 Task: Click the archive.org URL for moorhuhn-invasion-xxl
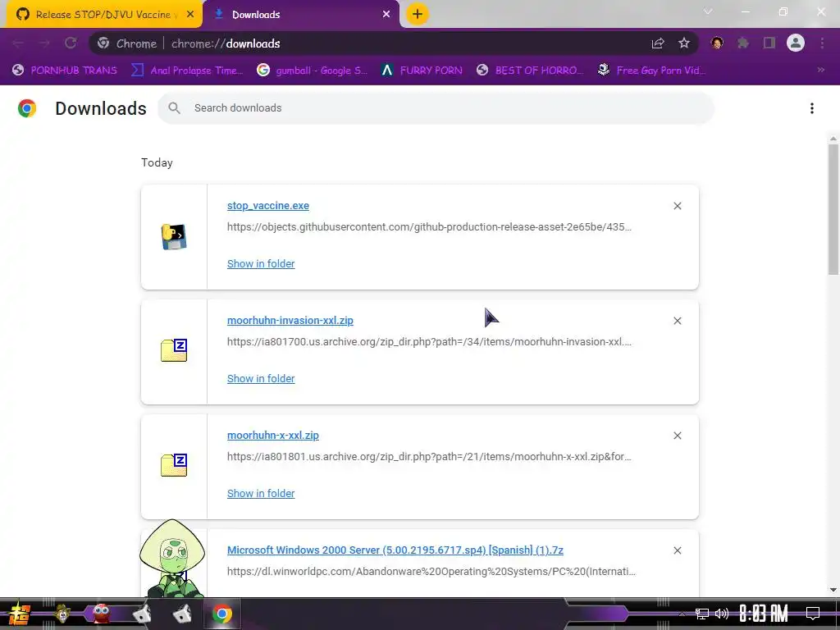click(429, 342)
